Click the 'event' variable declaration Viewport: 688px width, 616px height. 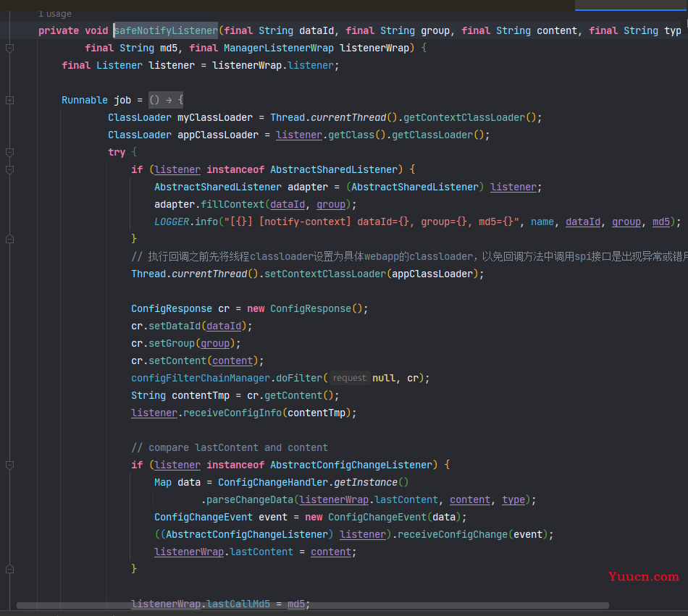tap(273, 518)
